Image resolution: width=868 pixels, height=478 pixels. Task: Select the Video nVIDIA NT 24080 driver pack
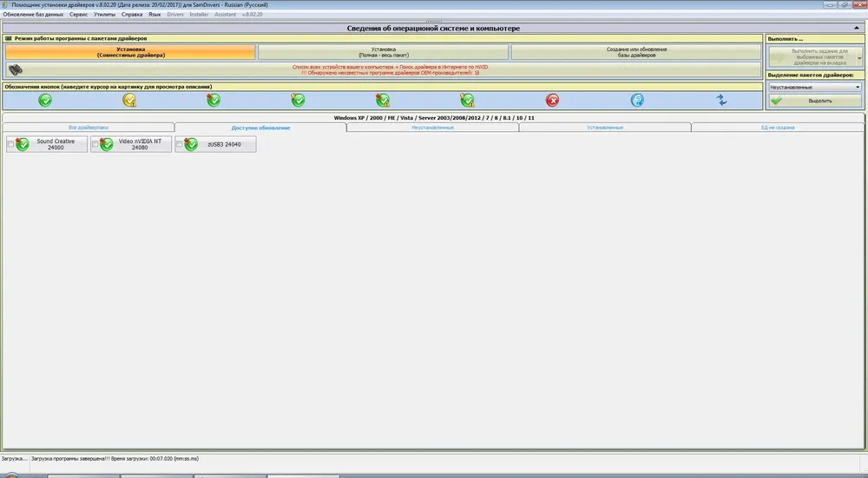[x=131, y=144]
